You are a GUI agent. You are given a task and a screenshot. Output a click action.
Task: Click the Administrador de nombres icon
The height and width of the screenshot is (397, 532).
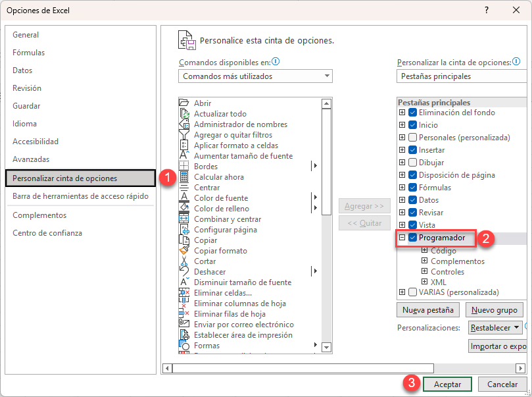click(184, 124)
